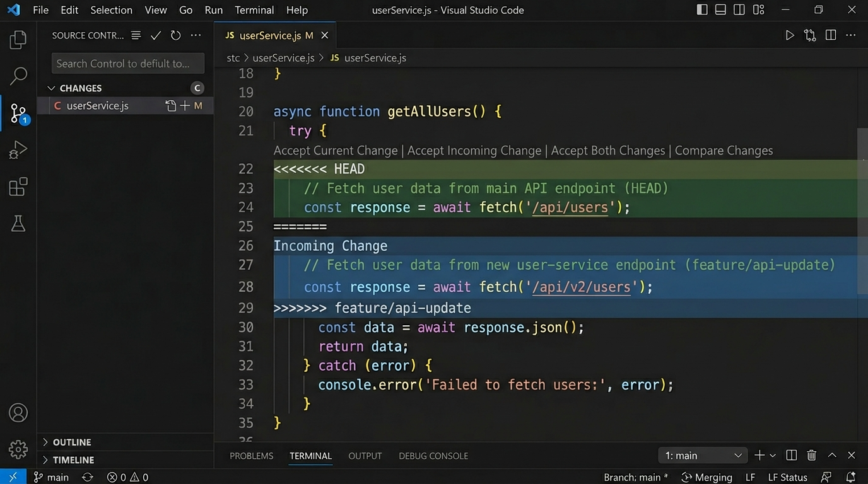This screenshot has width=868, height=484.
Task: Click Accept Both Changes
Action: 608,151
